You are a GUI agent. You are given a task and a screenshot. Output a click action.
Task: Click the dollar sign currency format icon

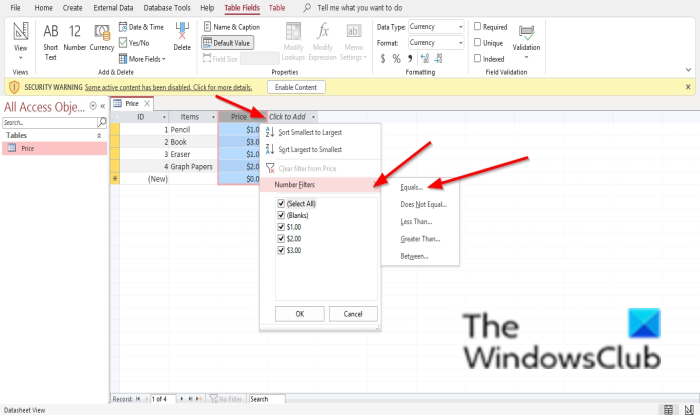(x=383, y=58)
